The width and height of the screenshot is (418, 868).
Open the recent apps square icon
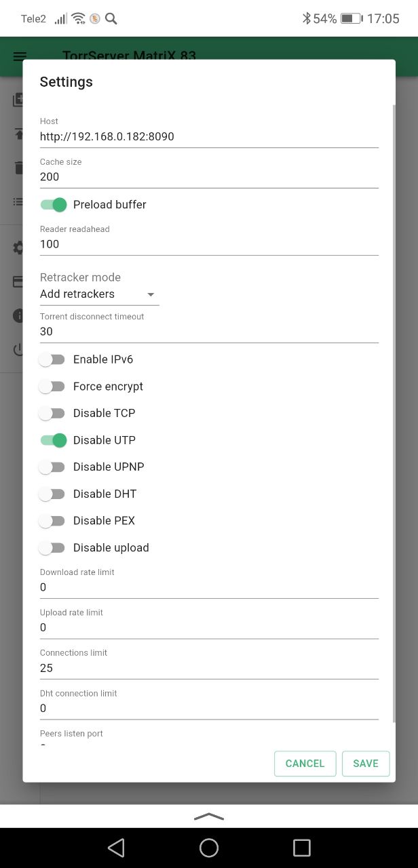tap(301, 847)
